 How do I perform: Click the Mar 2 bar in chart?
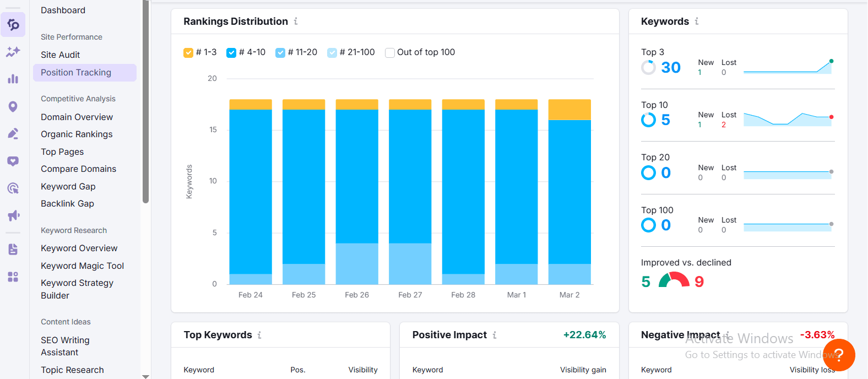[x=569, y=192]
